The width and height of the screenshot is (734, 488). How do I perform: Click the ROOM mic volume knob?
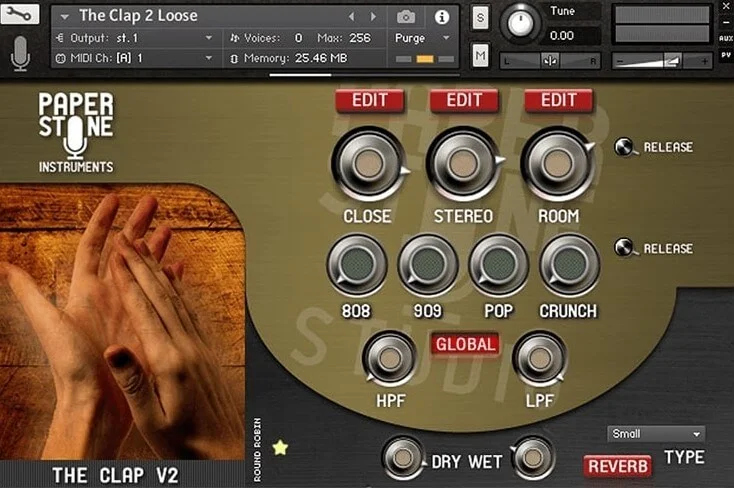pyautogui.click(x=557, y=164)
